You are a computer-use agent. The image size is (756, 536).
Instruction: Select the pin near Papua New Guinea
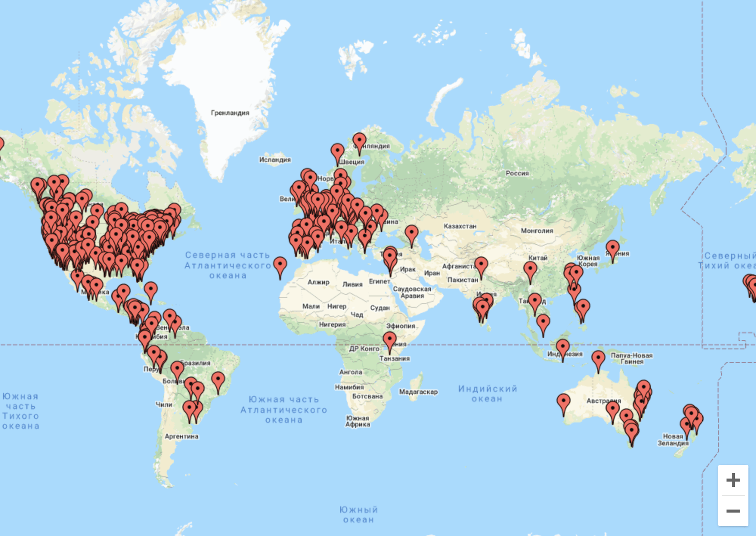tap(598, 361)
